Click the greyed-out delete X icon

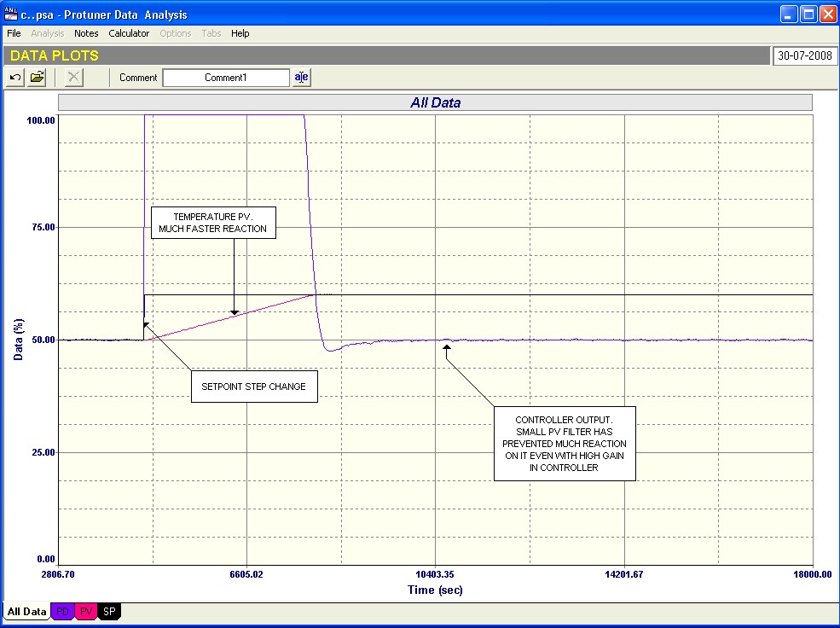pos(74,78)
